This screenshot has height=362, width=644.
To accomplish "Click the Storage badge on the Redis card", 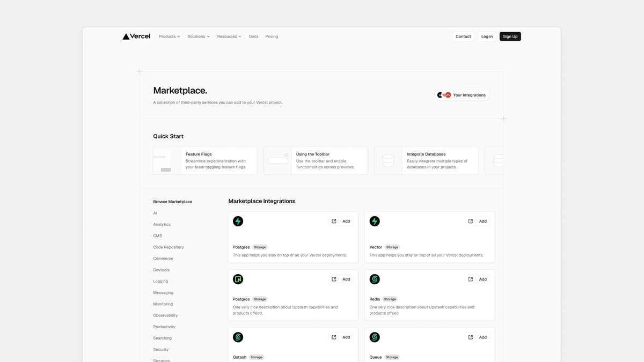I will tap(390, 299).
